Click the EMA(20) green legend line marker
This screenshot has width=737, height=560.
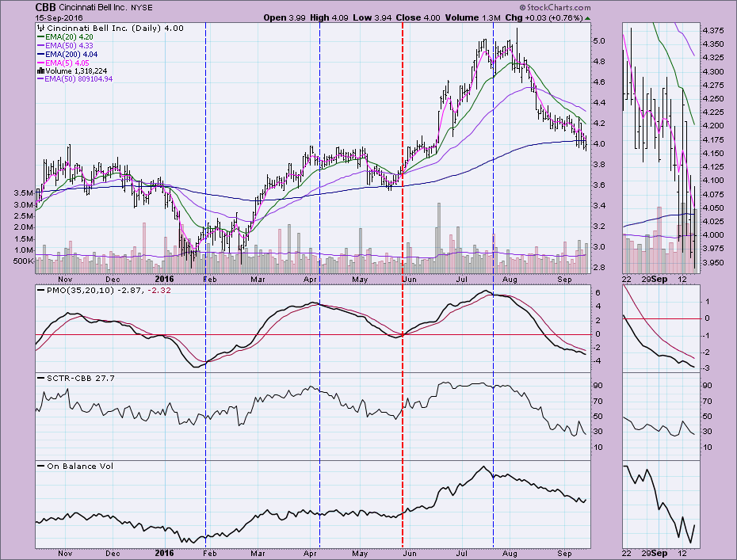point(40,36)
